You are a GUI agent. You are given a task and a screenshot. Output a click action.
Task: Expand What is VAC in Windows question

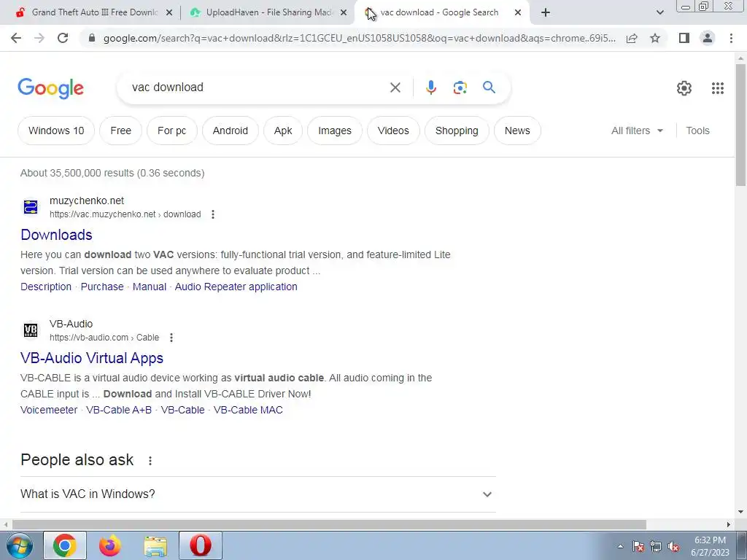(258, 494)
